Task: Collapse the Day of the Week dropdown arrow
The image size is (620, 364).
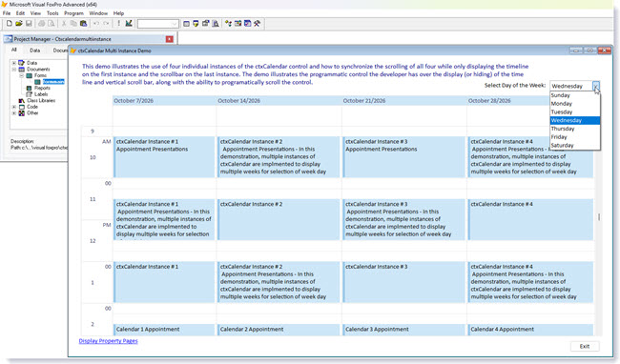Action: (595, 86)
